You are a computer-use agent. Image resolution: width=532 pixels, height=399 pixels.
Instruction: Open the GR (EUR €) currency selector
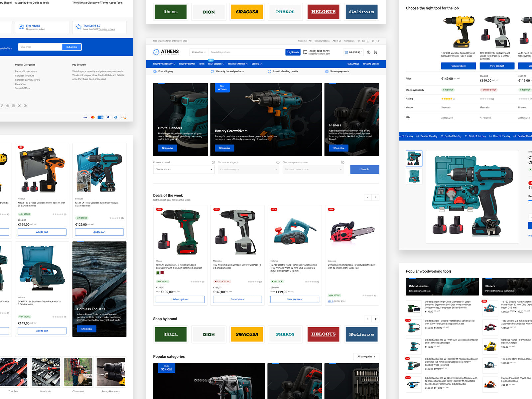(353, 52)
